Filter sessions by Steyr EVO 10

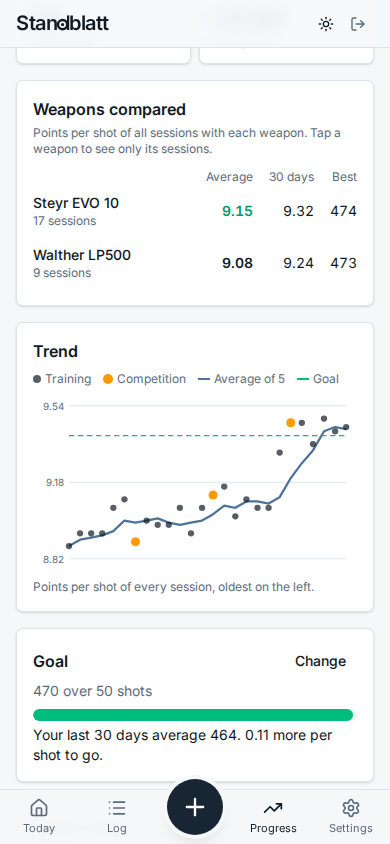195,211
